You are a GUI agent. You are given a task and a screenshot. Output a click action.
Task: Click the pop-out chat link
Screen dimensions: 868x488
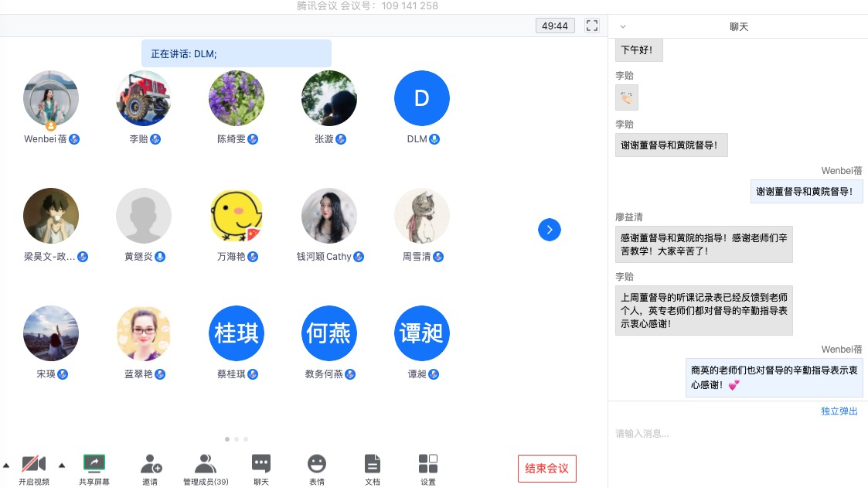point(839,411)
